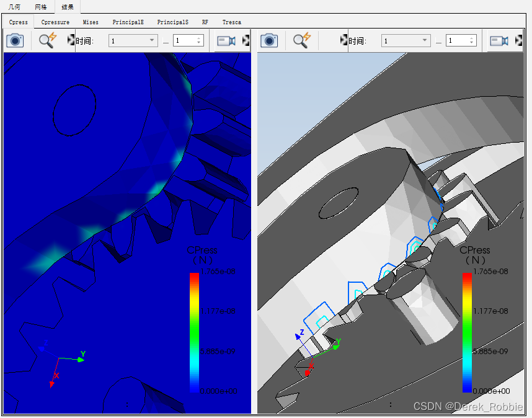Select the PrincipalE result tab
Viewport: 532px width, 418px height.
point(128,22)
